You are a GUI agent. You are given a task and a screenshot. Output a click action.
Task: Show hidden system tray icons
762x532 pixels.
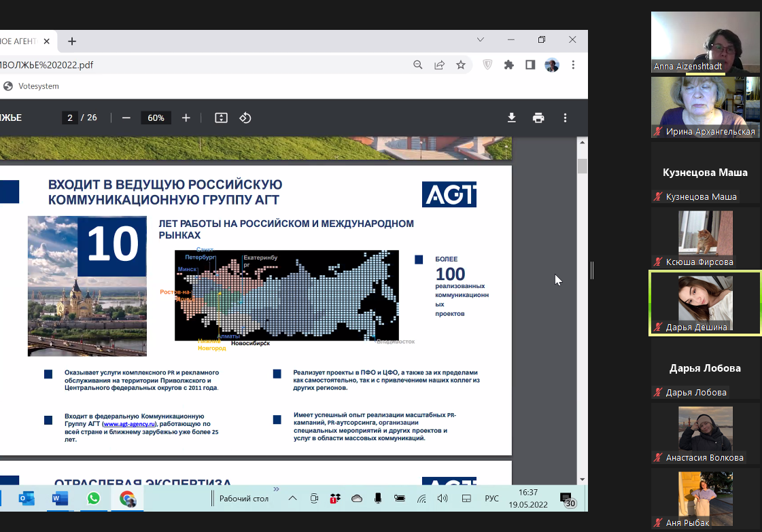pyautogui.click(x=292, y=498)
